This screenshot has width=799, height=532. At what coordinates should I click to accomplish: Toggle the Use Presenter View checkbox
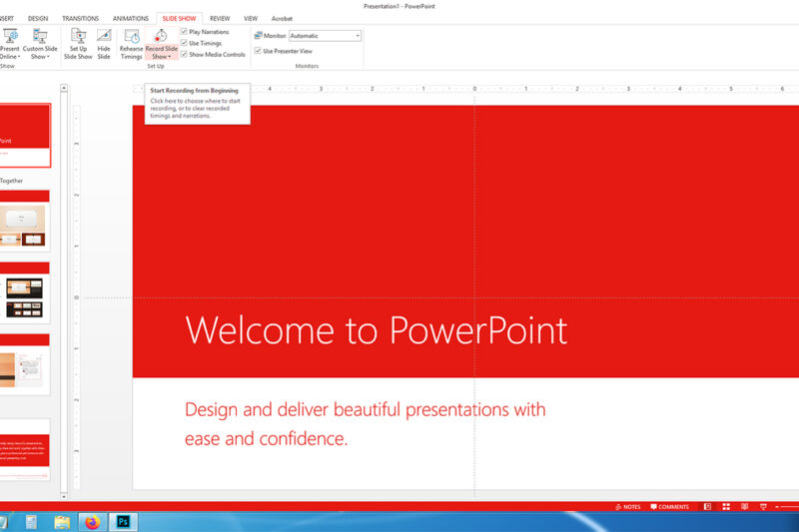(x=258, y=51)
